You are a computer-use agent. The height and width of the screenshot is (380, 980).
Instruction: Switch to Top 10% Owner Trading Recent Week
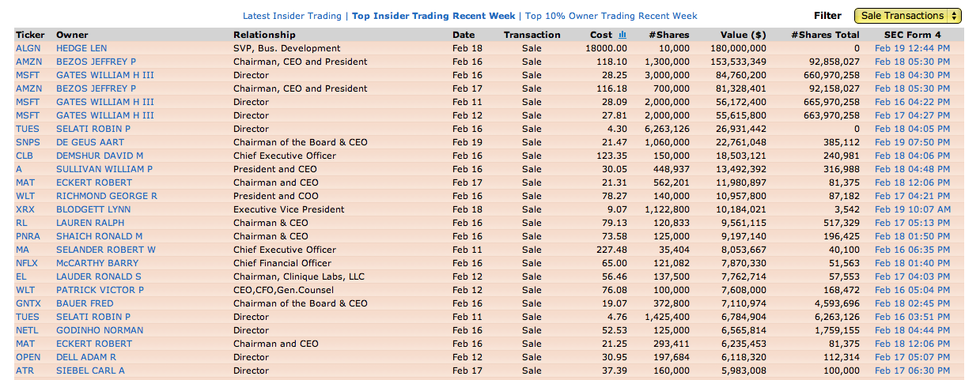point(611,16)
